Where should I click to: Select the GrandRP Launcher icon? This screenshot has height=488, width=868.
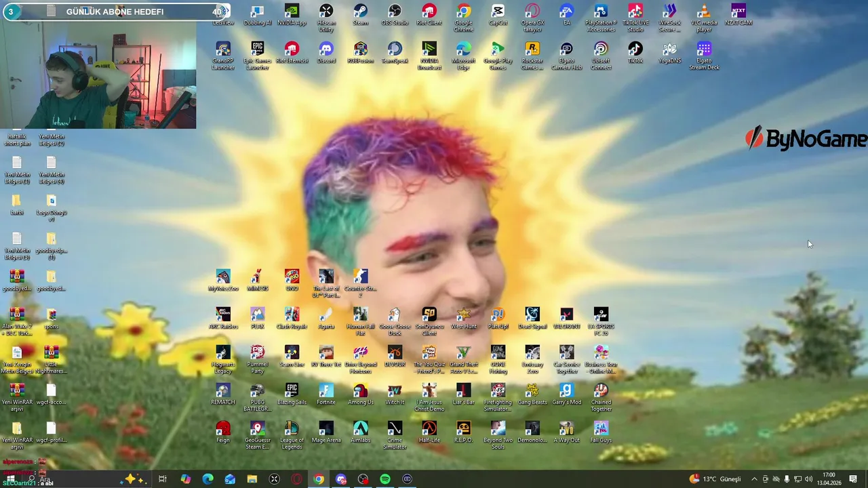[x=223, y=56]
